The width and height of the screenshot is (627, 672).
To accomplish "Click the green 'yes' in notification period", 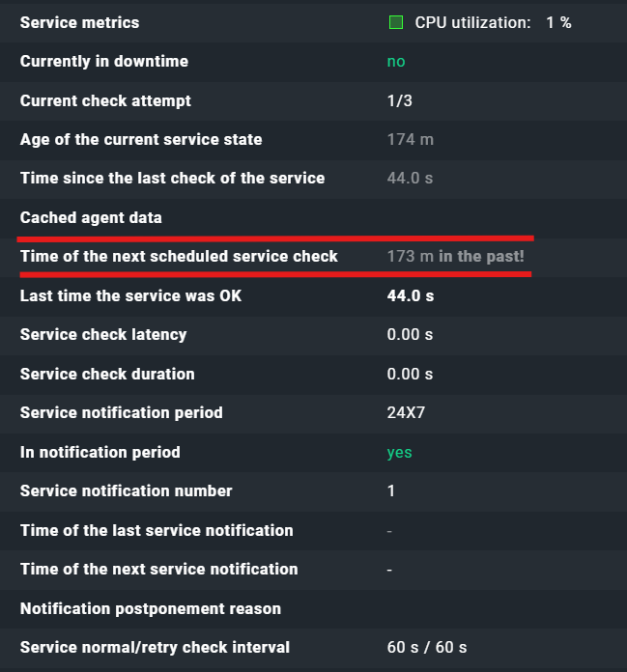I will tap(399, 452).
